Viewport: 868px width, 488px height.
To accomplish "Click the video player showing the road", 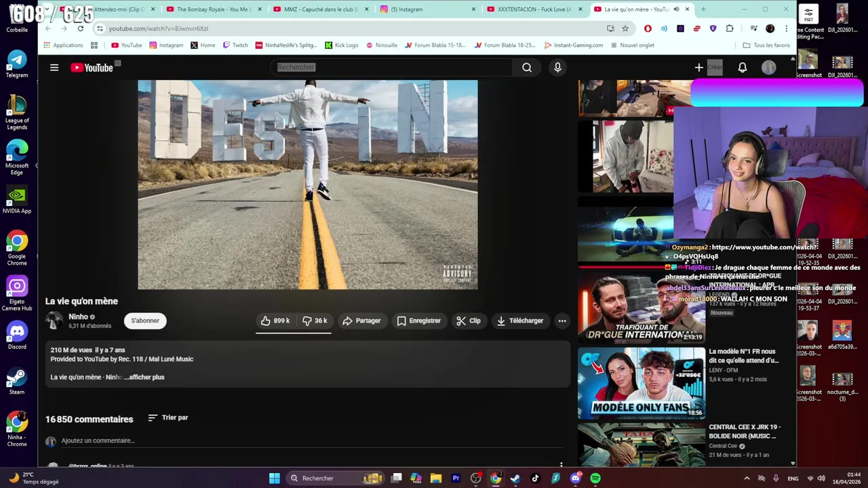I will point(308,184).
